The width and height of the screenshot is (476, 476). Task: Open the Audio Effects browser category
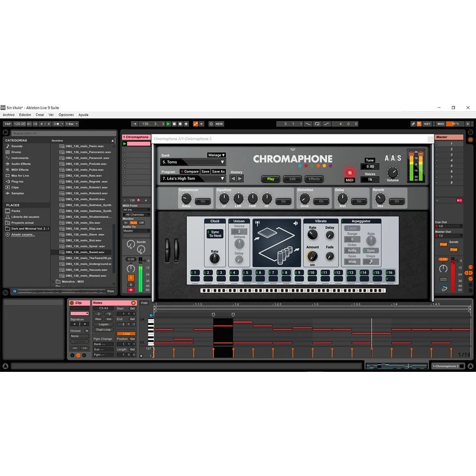point(21,164)
